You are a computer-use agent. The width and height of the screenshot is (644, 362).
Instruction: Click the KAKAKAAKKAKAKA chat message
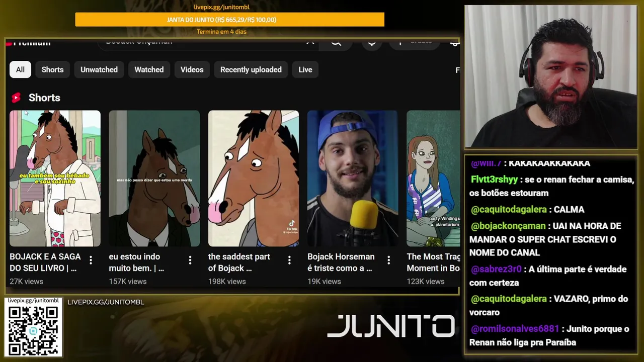point(549,163)
